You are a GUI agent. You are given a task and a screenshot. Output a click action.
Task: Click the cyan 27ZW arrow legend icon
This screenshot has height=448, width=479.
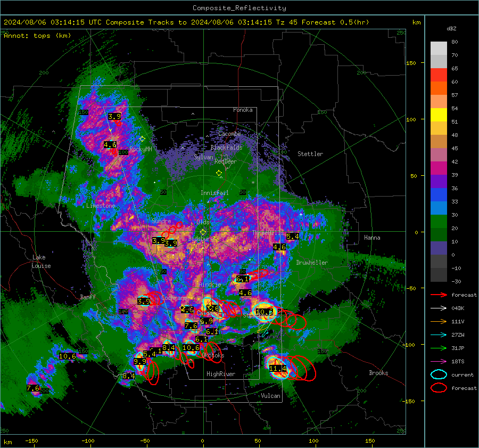(x=439, y=335)
